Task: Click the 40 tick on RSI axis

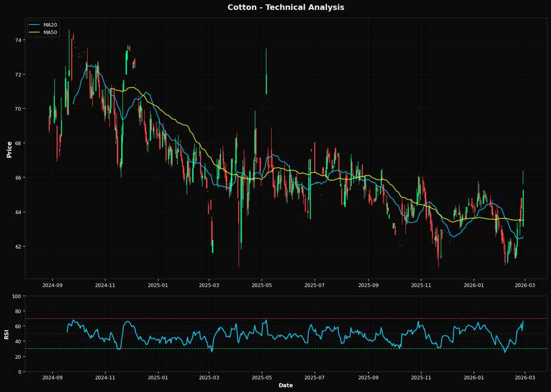Action: pyautogui.click(x=19, y=342)
